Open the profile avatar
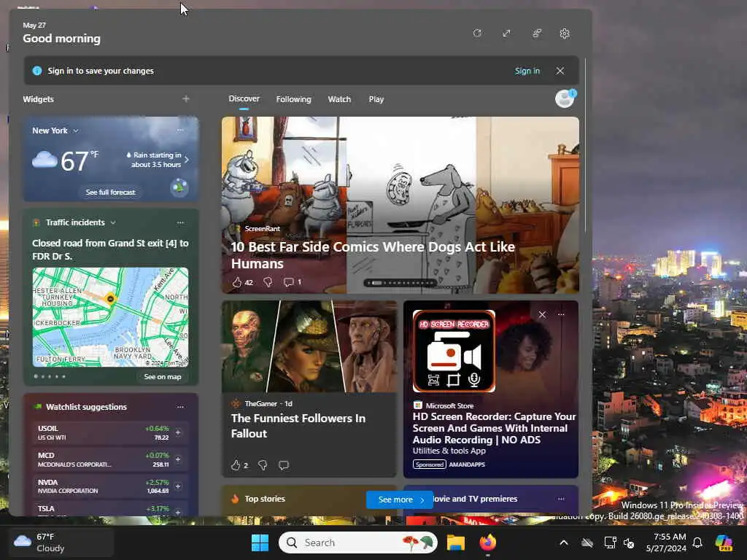Screen dimensions: 747x560 565,99
